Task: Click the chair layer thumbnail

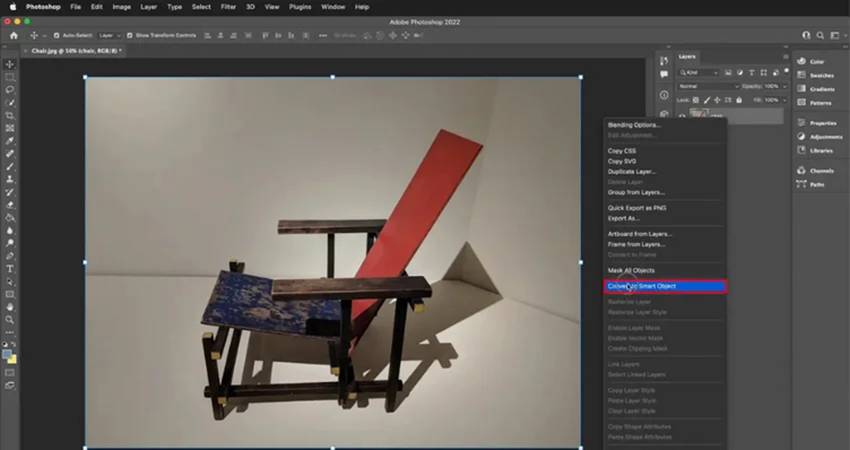Action: [699, 114]
